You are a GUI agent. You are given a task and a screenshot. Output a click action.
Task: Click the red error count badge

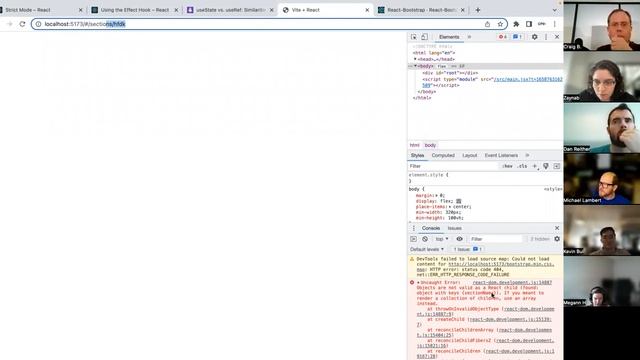502,37
